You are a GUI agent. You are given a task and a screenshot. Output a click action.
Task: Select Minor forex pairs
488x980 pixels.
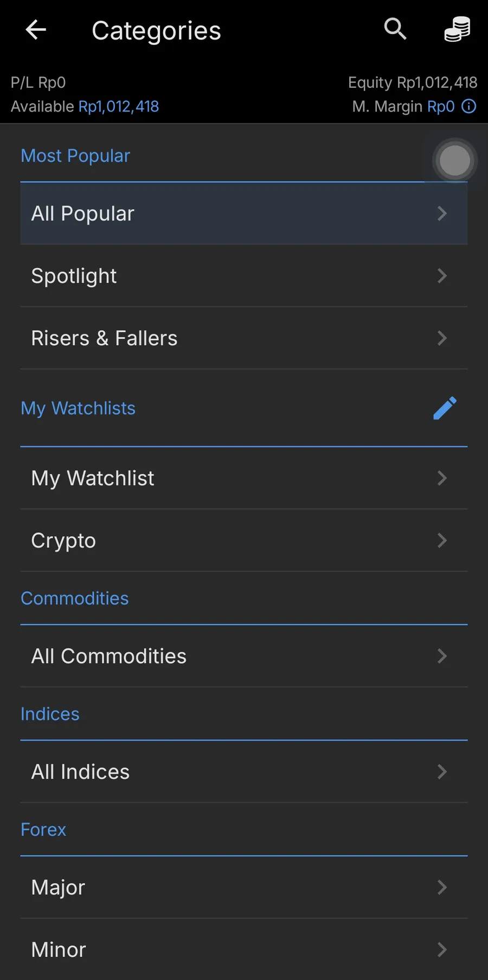244,950
